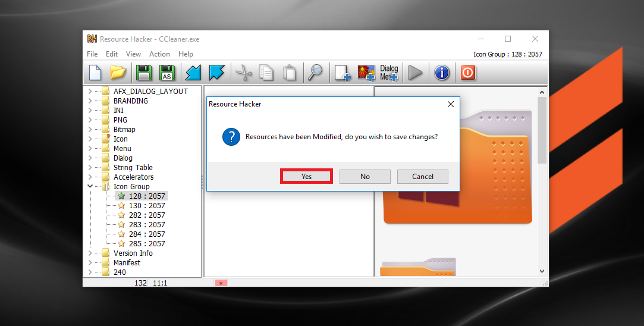Click the preview pane scroll down arrow

542,271
